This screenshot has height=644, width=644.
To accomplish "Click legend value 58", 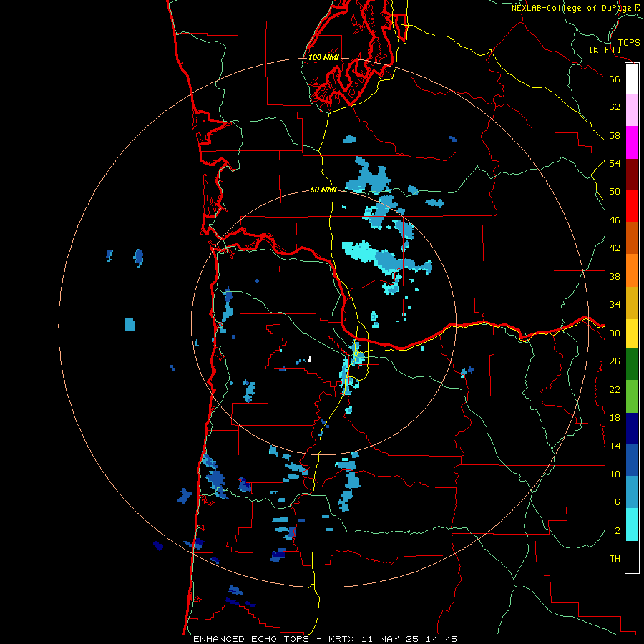I will pos(615,135).
